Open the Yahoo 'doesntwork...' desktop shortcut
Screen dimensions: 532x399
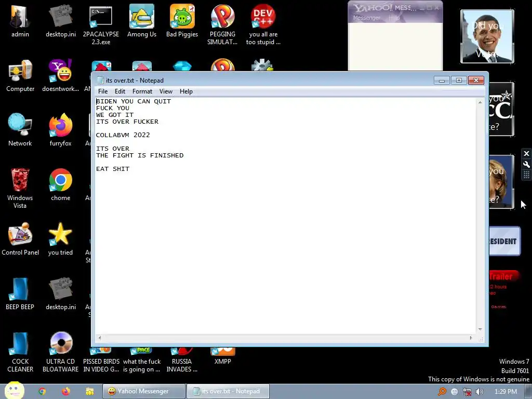pos(61,76)
